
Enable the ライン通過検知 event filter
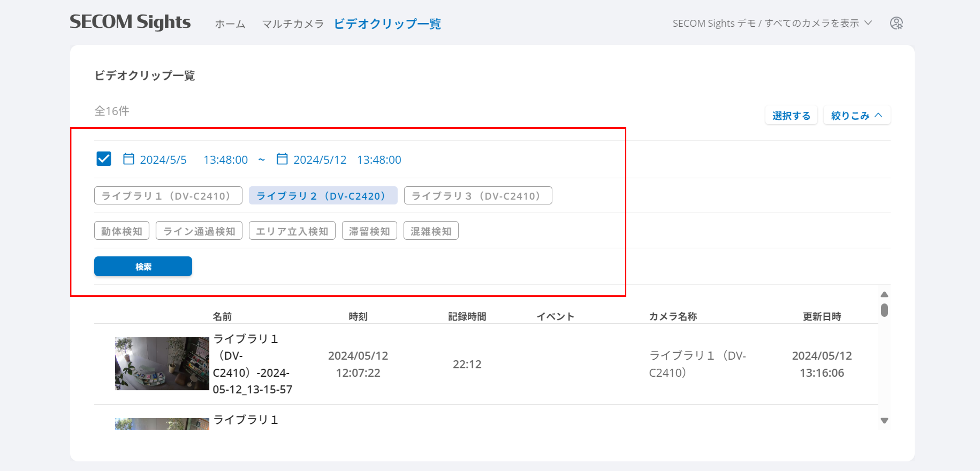click(199, 231)
